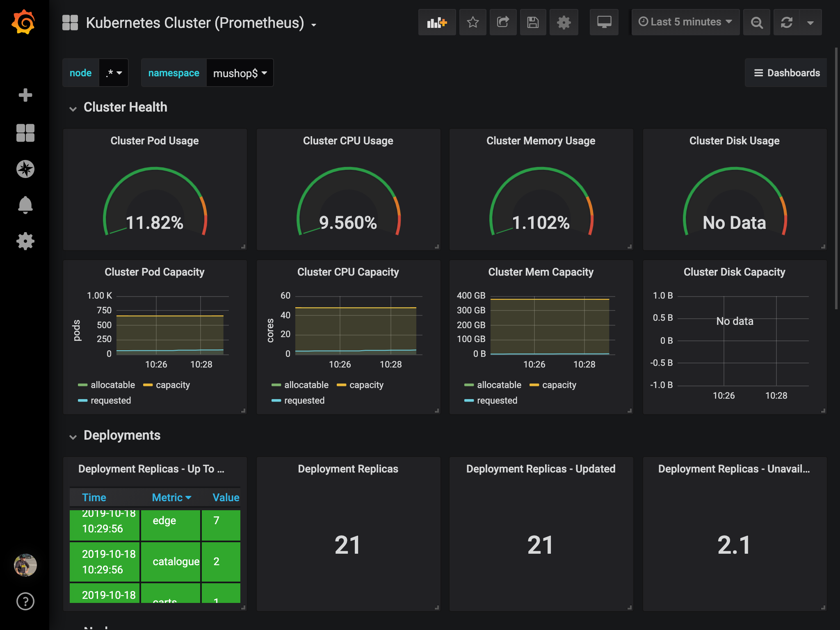
Task: Open Alerting bell in sidebar
Action: point(25,205)
